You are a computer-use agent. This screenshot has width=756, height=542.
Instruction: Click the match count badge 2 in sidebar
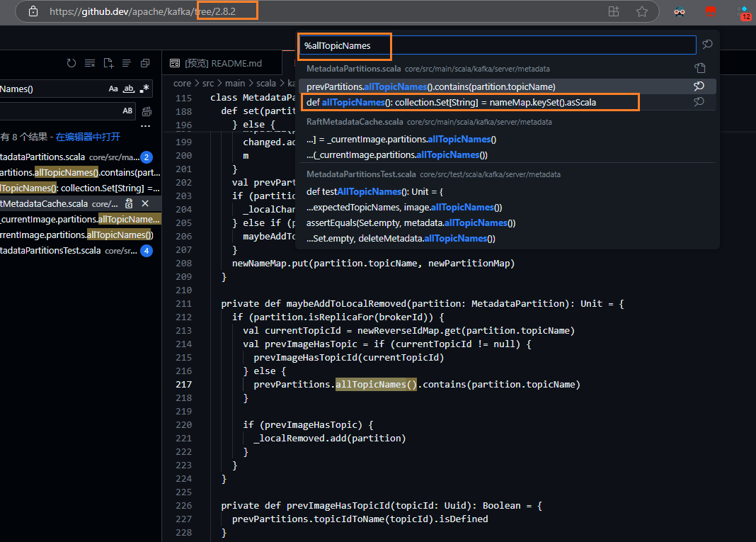pos(147,157)
